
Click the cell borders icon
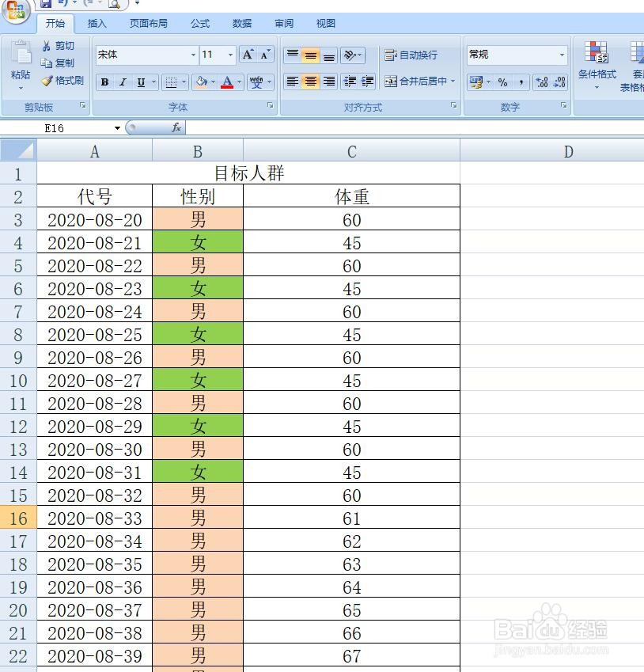[171, 82]
